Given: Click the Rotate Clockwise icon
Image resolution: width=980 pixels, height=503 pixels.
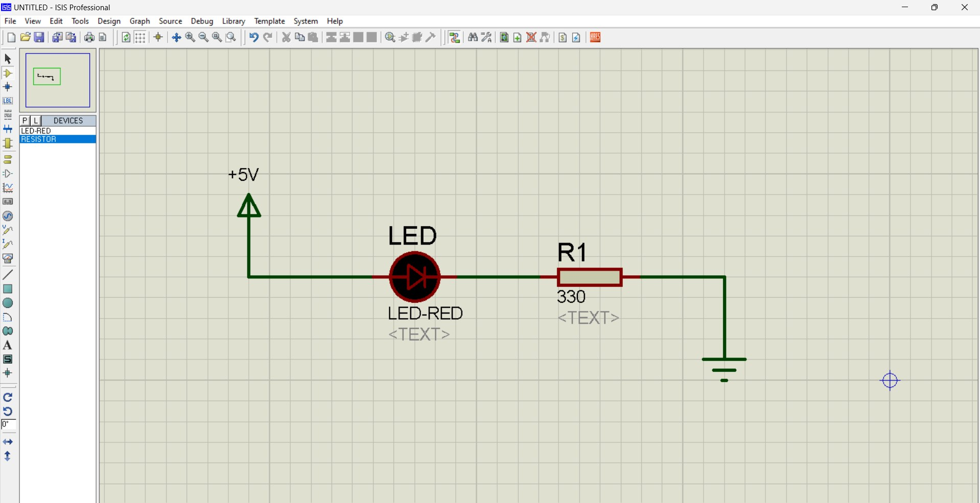Looking at the screenshot, I should [x=8, y=397].
